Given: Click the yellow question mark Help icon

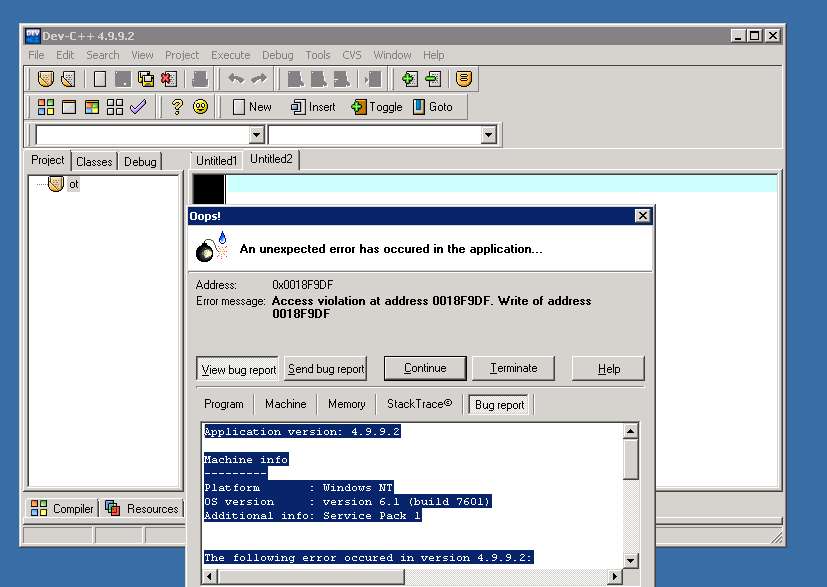Looking at the screenshot, I should pos(177,107).
